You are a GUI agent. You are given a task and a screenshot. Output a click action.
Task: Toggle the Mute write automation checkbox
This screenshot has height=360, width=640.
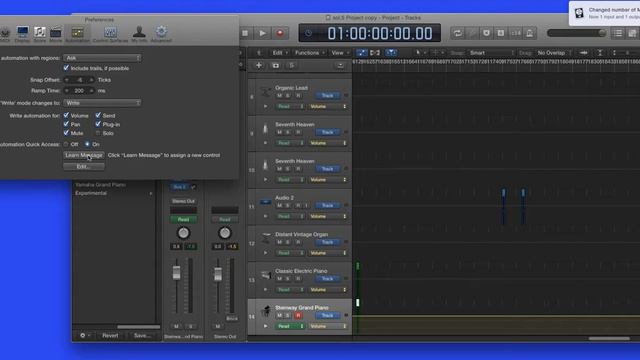(x=66, y=133)
